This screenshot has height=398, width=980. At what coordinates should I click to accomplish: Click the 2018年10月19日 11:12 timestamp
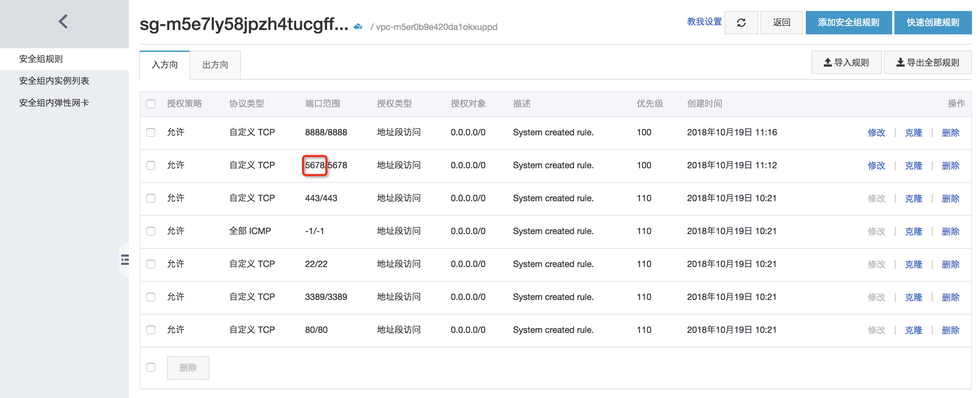[x=732, y=165]
